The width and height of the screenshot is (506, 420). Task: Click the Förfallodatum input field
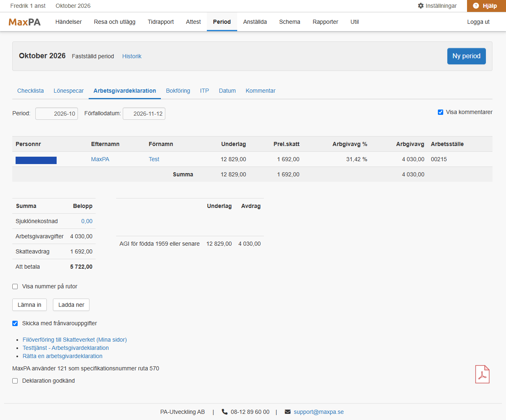click(144, 114)
